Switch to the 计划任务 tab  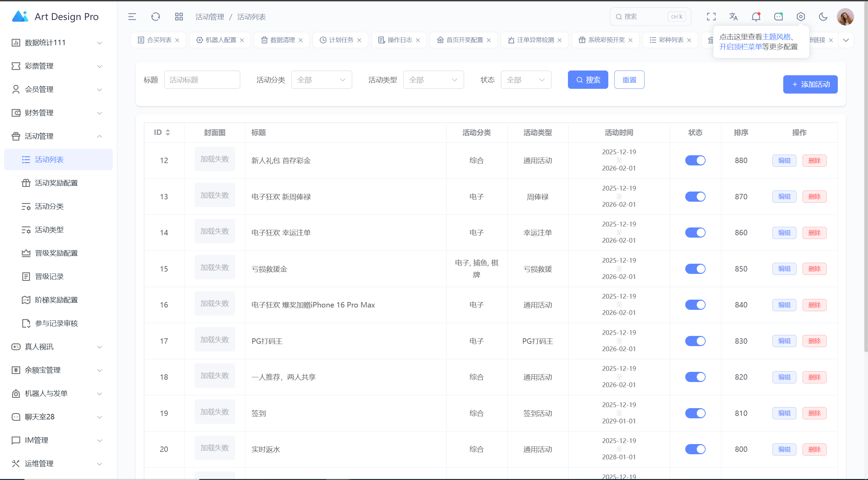pyautogui.click(x=341, y=40)
